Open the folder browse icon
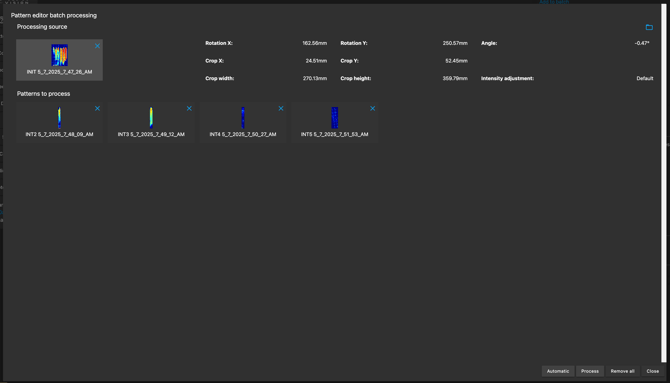This screenshot has width=670, height=383. point(649,27)
